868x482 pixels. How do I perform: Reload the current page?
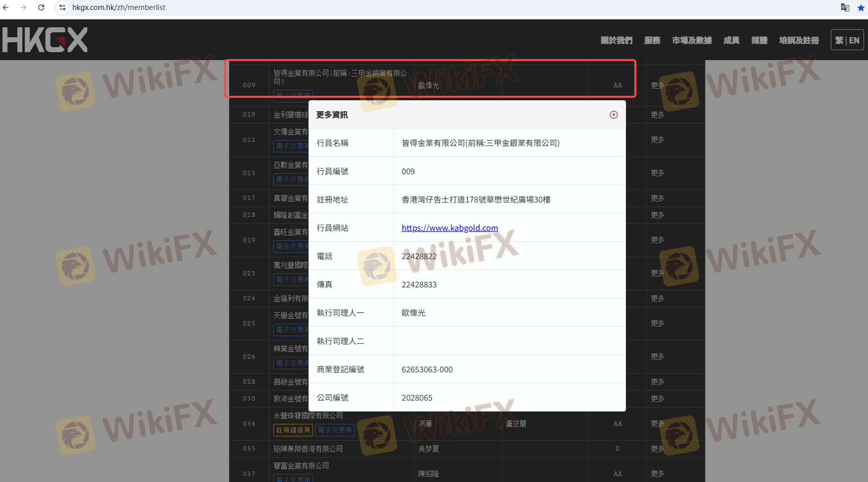pos(41,7)
